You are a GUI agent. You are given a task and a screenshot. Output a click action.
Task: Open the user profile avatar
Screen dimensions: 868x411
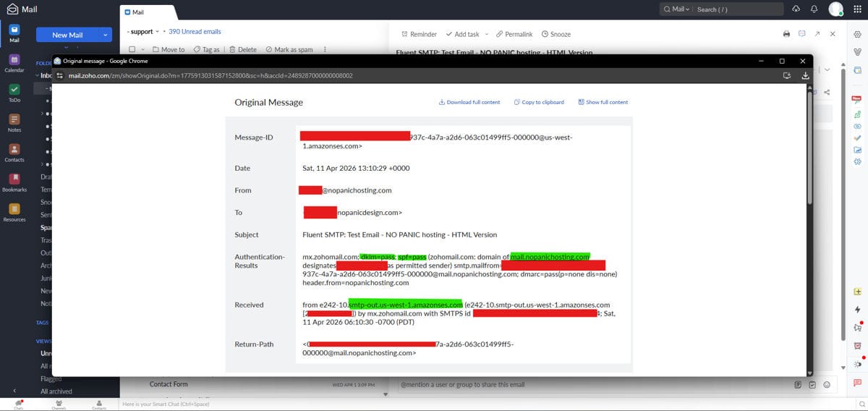click(835, 9)
